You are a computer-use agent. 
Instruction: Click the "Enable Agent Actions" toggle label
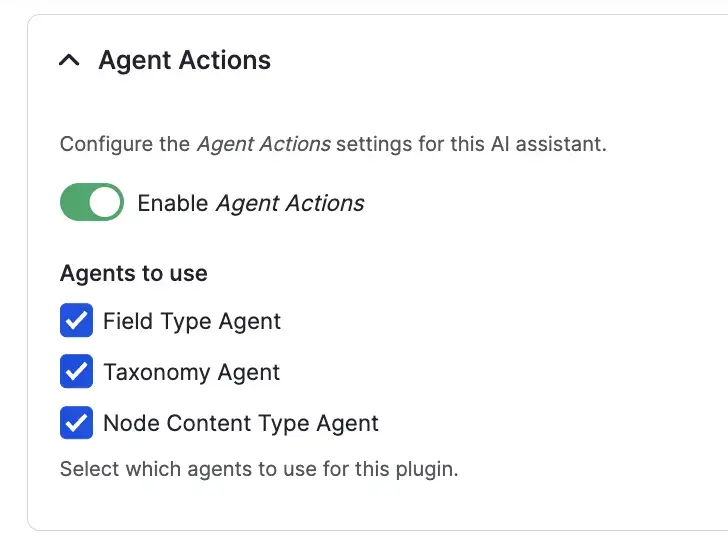point(250,204)
